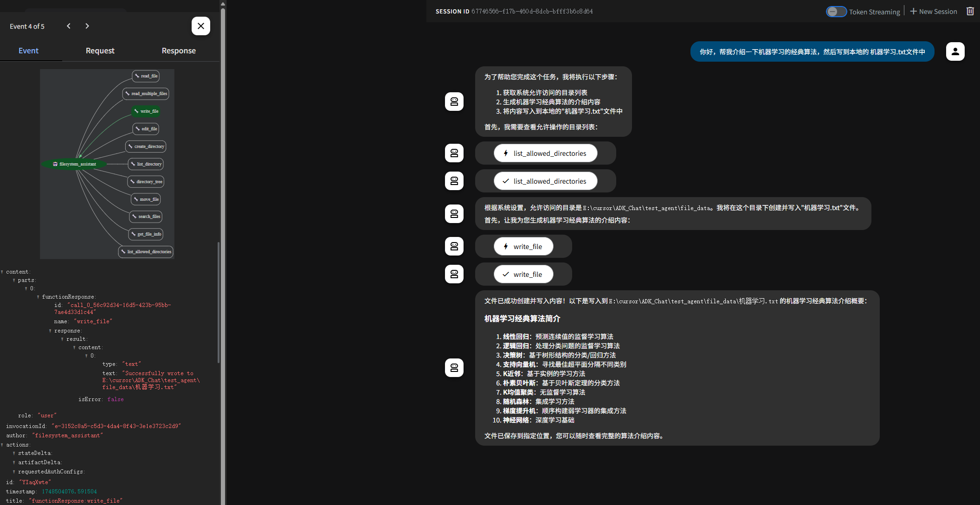Image resolution: width=980 pixels, height=505 pixels.
Task: Click bot avatar beside algorithm summary message
Action: point(454,368)
